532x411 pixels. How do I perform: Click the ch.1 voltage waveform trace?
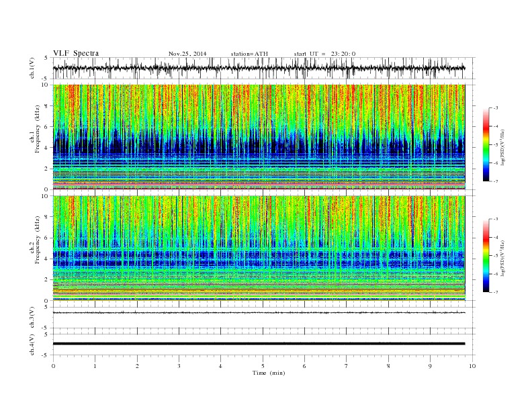click(x=259, y=68)
